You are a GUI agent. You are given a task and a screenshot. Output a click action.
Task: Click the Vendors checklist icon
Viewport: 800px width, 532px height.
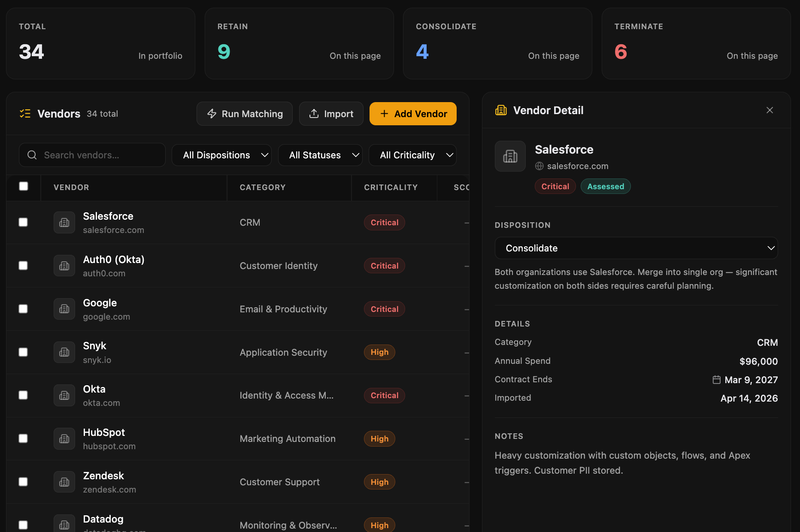[x=25, y=114]
